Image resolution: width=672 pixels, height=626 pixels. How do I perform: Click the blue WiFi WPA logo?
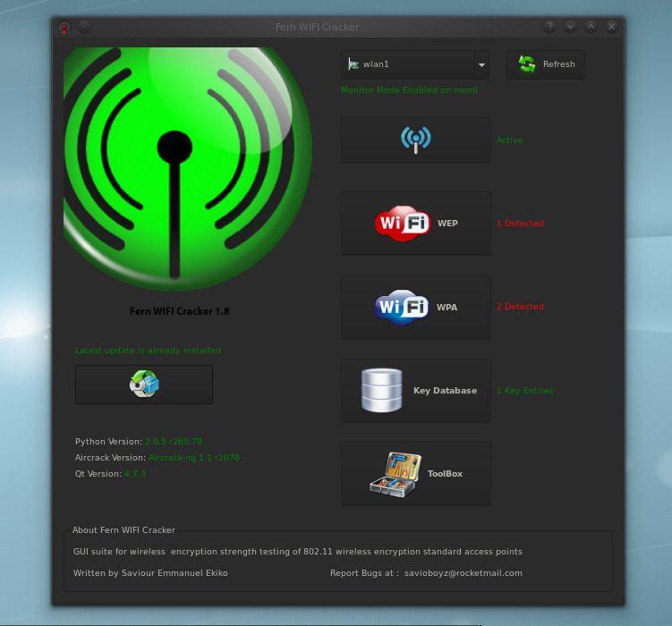click(402, 307)
